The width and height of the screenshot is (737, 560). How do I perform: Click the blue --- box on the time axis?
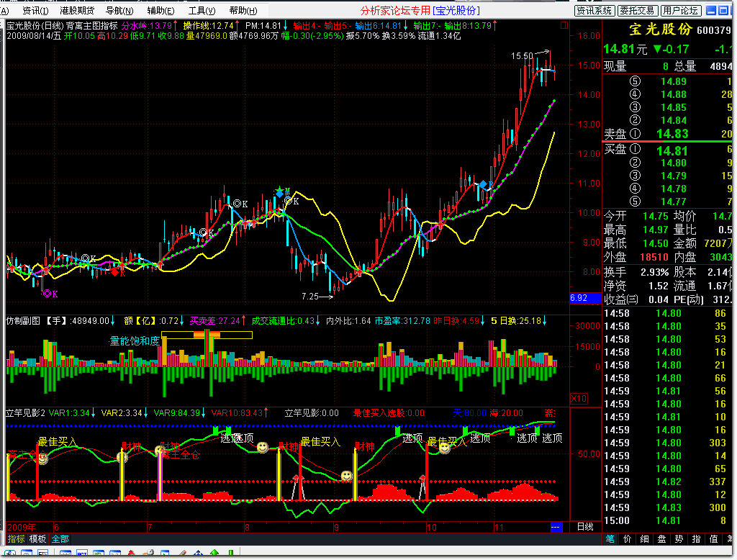(x=556, y=527)
